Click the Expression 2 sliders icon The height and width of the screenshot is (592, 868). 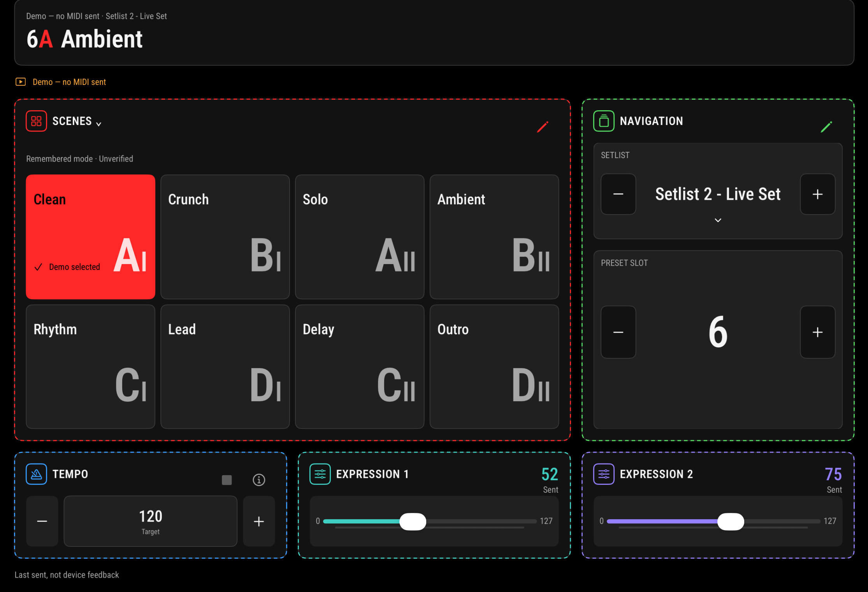point(604,474)
